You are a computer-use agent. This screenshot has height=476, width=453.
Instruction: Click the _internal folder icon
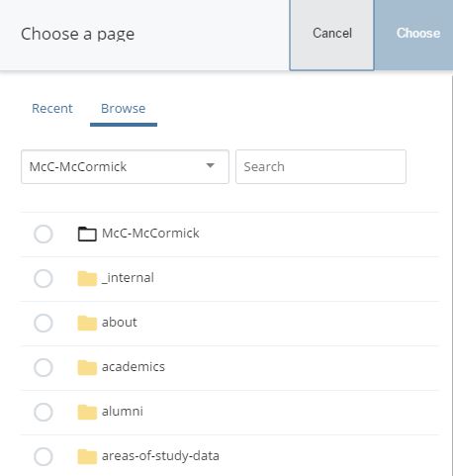[x=87, y=278]
